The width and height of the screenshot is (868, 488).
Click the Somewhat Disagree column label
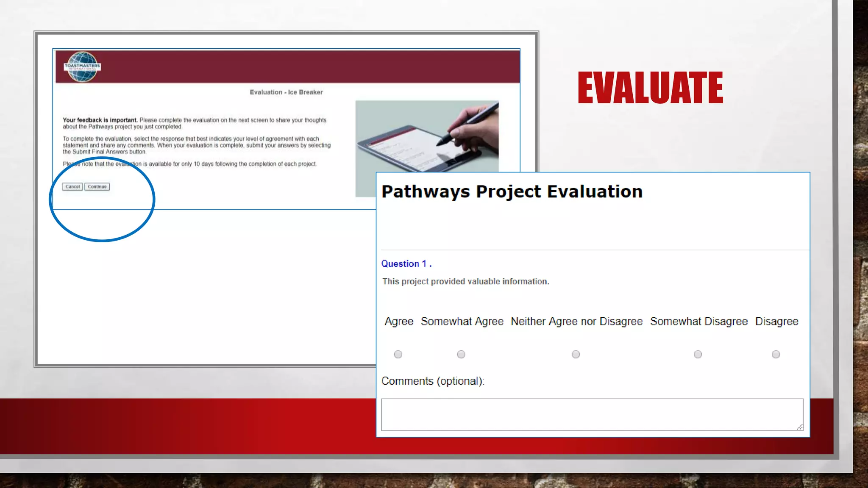698,322
